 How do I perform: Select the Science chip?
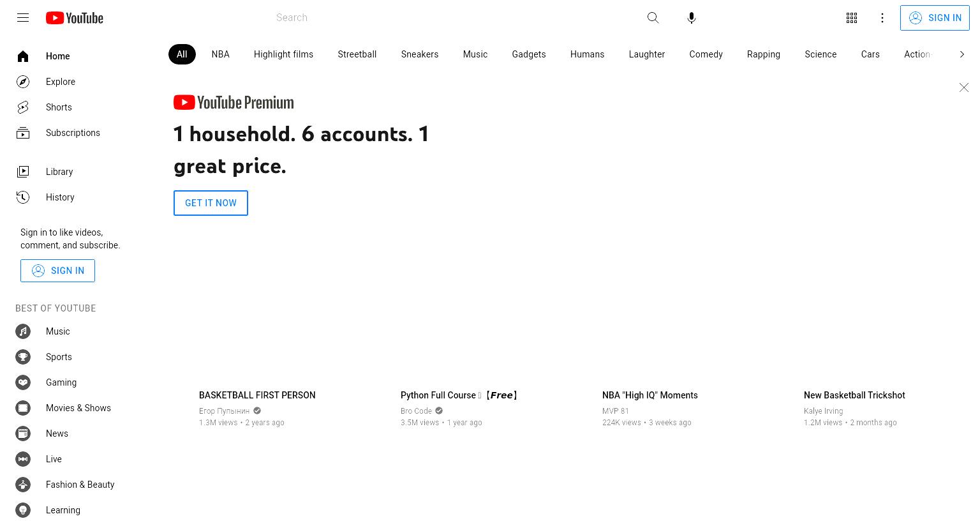click(820, 54)
